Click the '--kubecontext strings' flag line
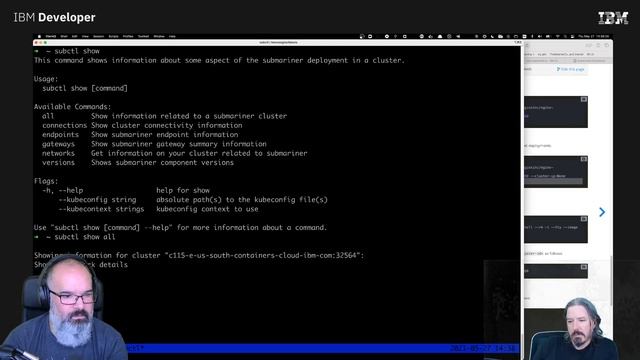The width and height of the screenshot is (640, 360). click(158, 209)
